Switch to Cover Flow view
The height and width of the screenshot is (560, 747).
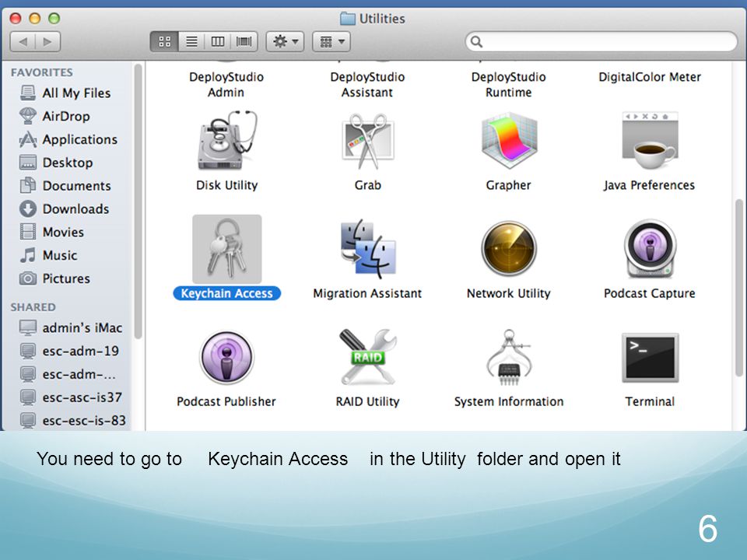[244, 42]
